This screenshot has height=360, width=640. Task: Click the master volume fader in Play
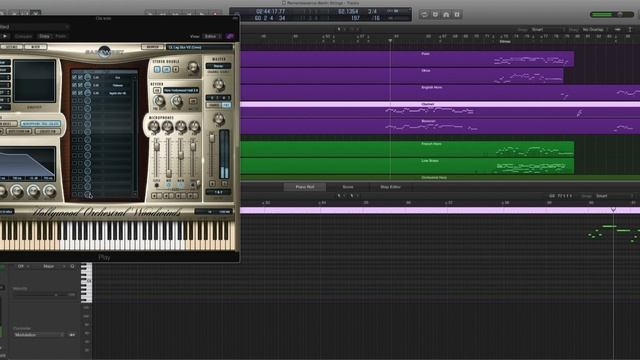[211, 138]
